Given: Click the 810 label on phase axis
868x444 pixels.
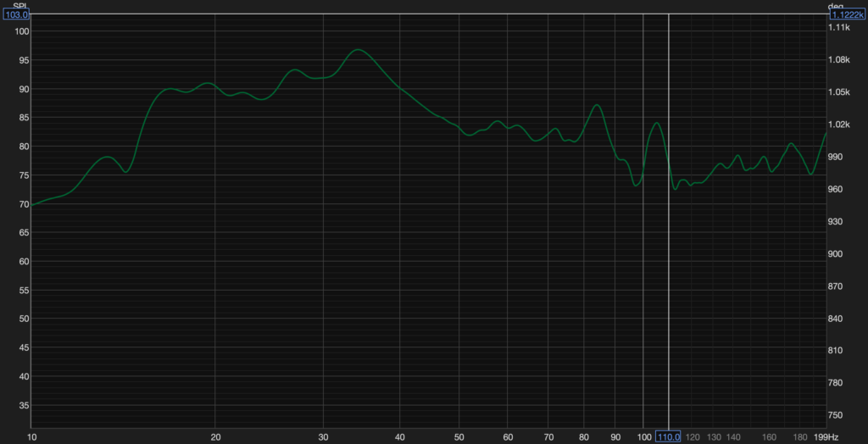Looking at the screenshot, I should tap(837, 351).
